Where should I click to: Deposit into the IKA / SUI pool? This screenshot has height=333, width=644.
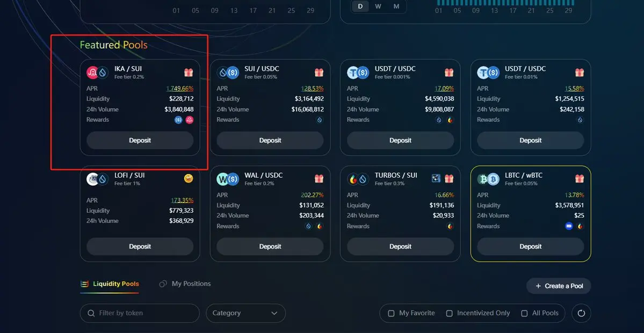tap(140, 140)
